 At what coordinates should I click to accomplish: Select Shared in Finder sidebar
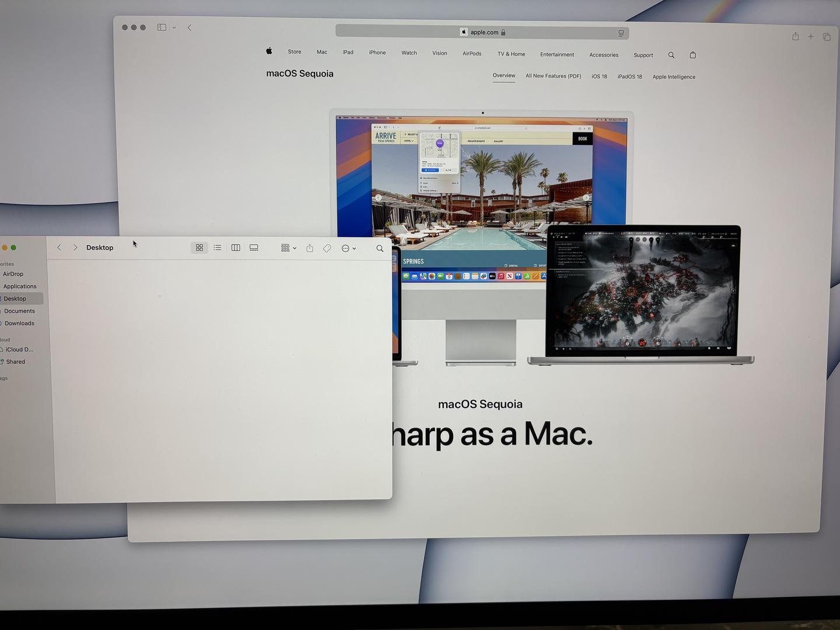click(15, 362)
